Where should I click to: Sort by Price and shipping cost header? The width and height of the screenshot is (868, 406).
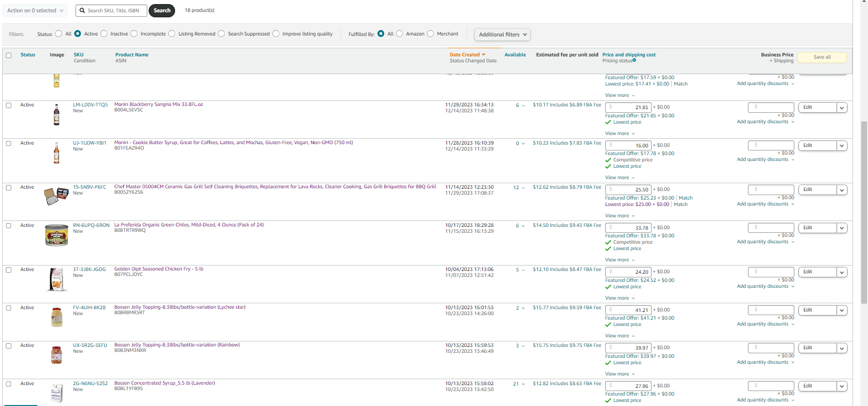(x=629, y=55)
